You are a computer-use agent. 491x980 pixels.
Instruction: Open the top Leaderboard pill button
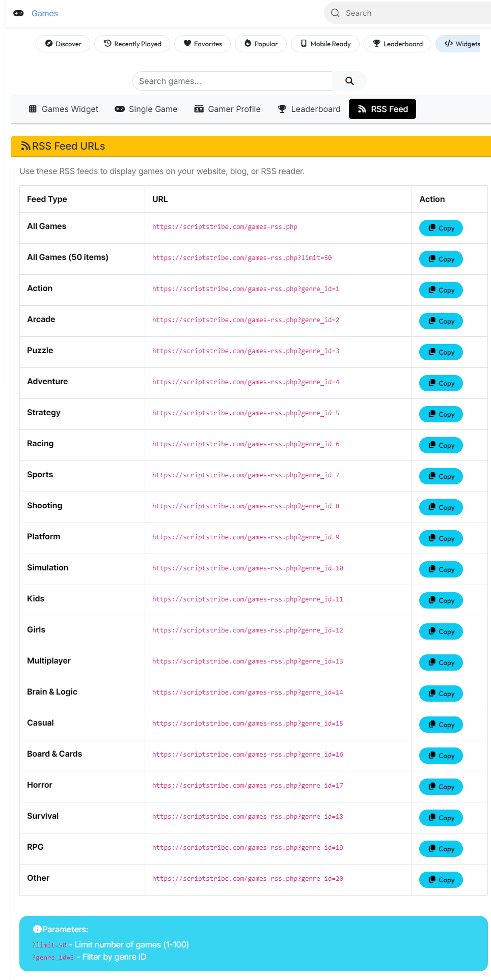tap(397, 44)
